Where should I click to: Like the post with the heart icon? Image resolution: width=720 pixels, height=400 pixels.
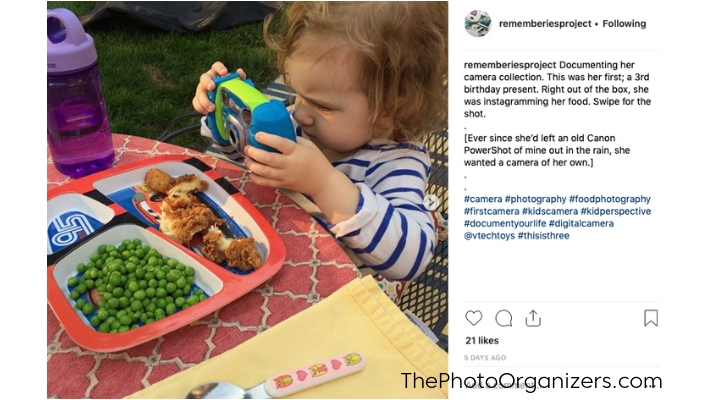(x=473, y=318)
